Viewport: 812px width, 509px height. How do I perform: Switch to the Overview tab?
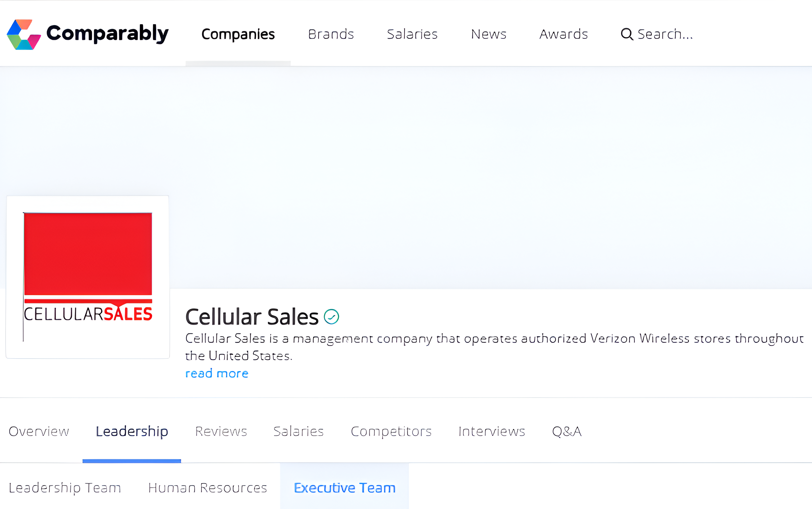(x=39, y=431)
